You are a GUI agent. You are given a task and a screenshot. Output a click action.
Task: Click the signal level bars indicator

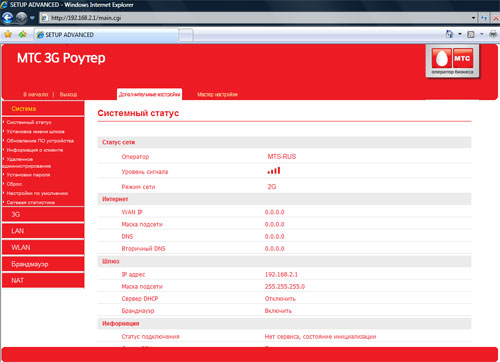274,170
